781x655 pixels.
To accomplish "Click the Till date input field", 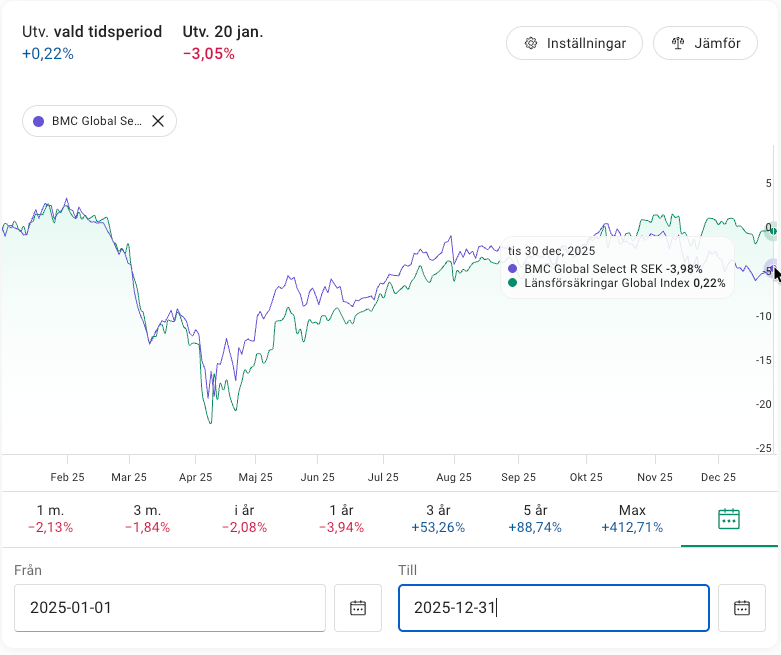I will tap(553, 608).
